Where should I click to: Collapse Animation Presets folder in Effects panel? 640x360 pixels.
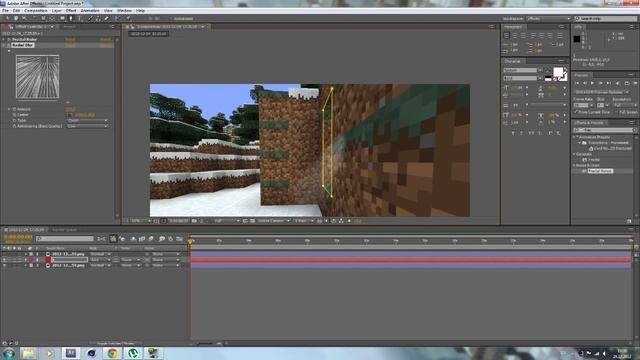575,137
